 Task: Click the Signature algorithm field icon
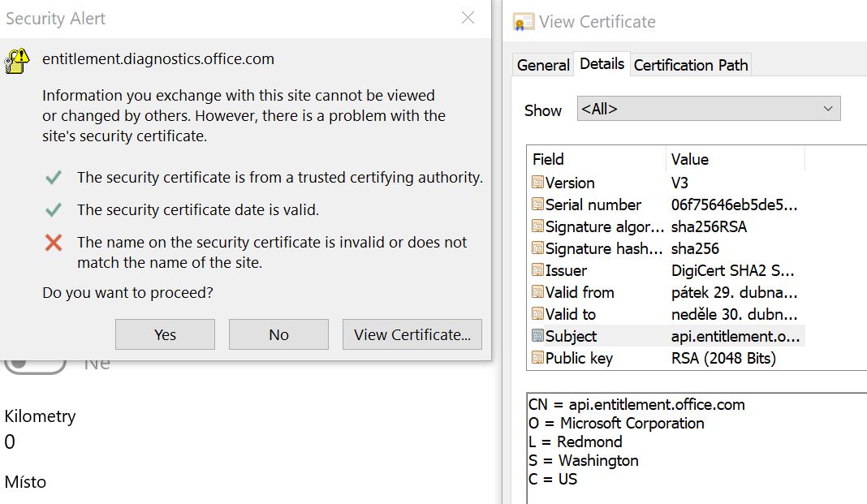(x=537, y=226)
